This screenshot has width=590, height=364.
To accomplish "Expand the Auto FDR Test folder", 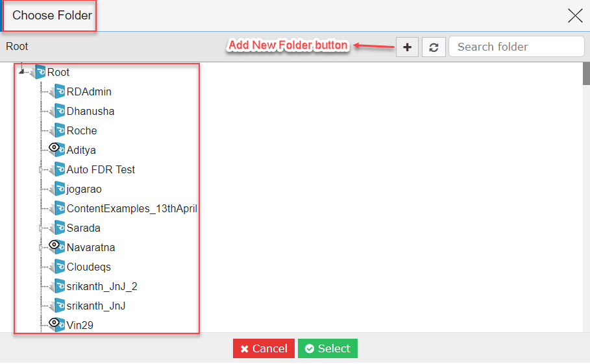I will [x=41, y=169].
